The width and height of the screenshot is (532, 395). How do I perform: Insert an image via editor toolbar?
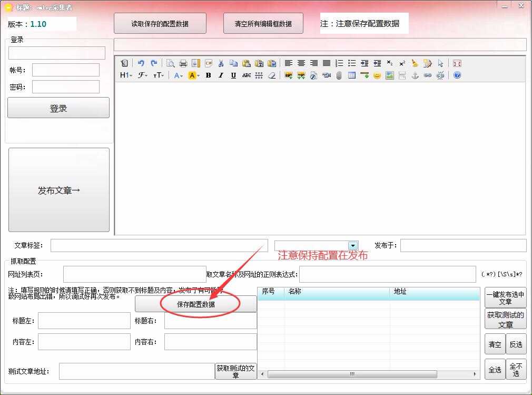(x=289, y=75)
